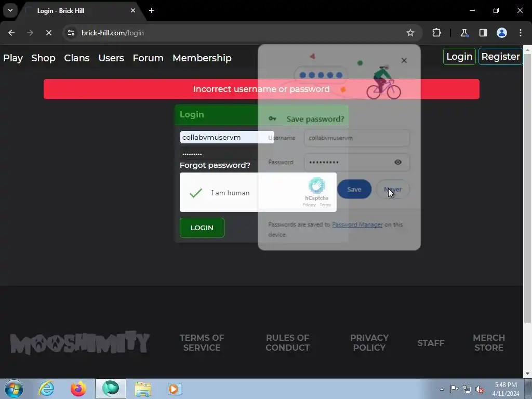This screenshot has width=532, height=399.
Task: Open Windows Explorer folder in taskbar
Action: 143,389
